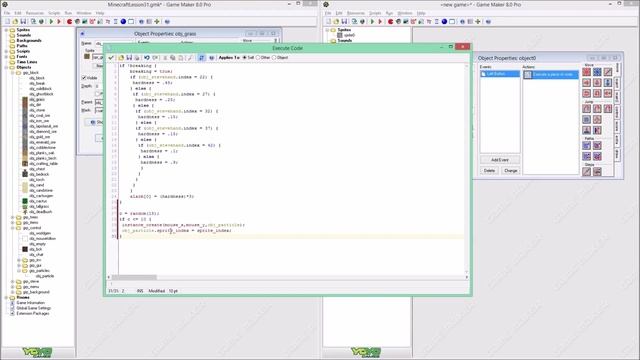Select the Move Fixed action icon
640x360 pixels.
pos(587,72)
